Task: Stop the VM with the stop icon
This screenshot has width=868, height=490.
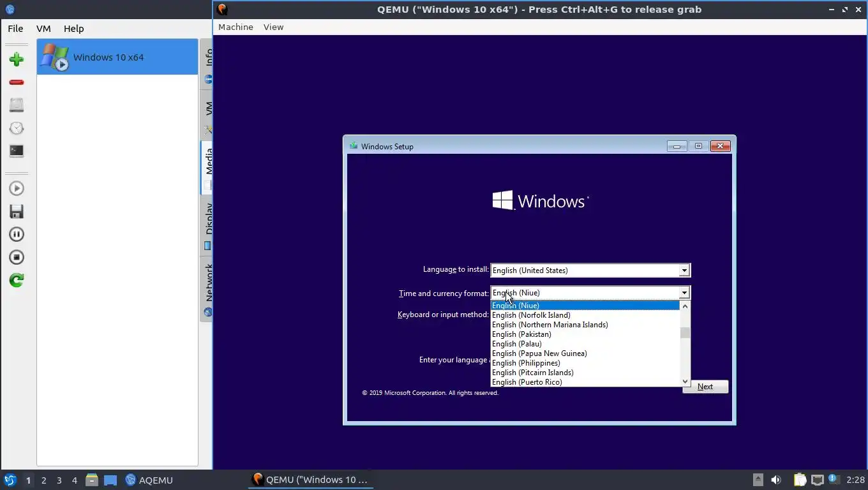Action: (x=17, y=257)
